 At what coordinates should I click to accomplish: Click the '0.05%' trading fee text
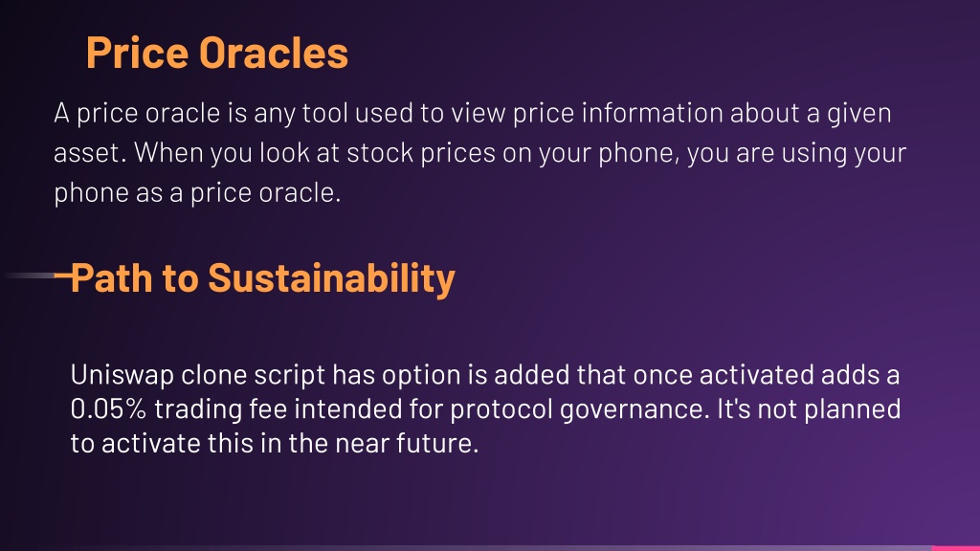(108, 409)
